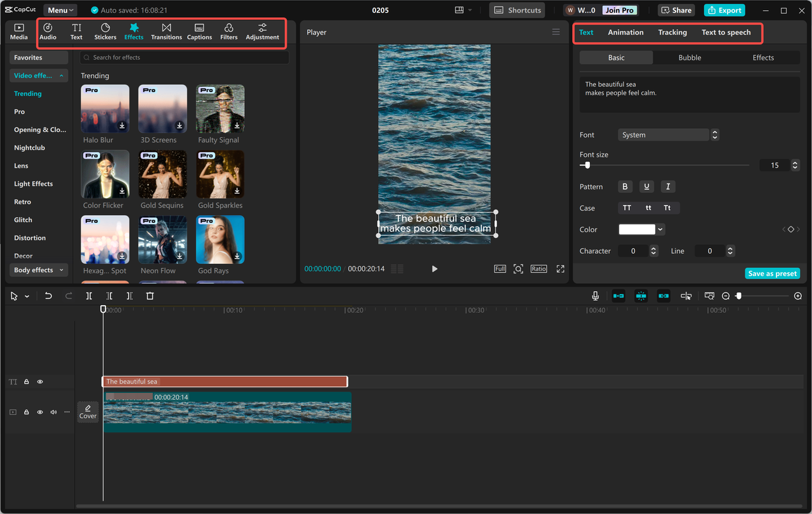This screenshot has height=514, width=812.
Task: Open the Font dropdown showing System
Action: click(x=664, y=135)
